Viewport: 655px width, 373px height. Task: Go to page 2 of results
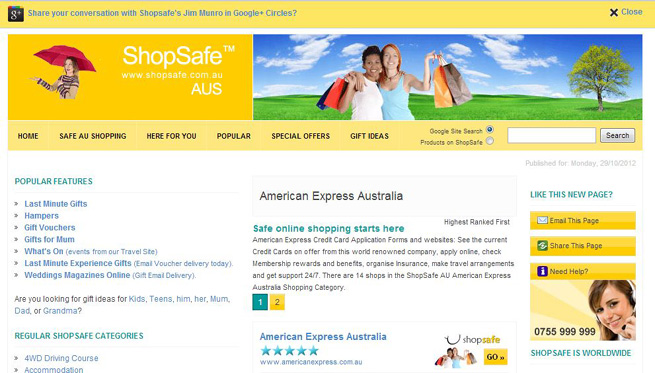(277, 302)
